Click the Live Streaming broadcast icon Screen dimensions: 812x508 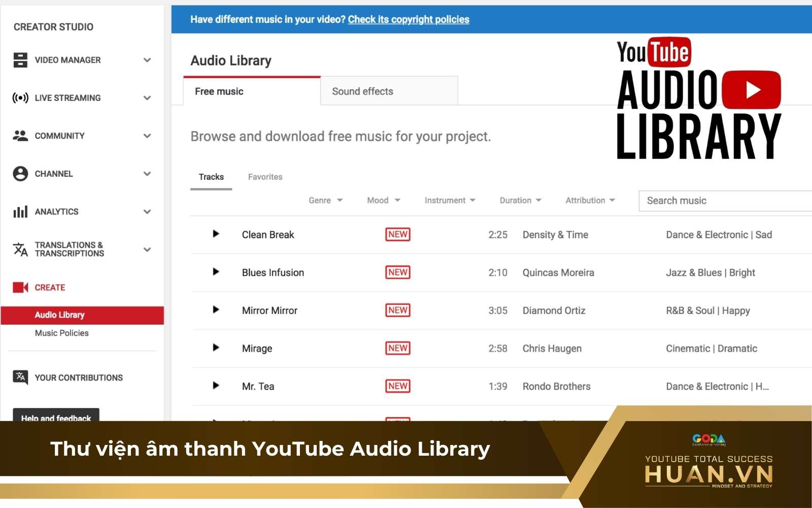[20, 98]
